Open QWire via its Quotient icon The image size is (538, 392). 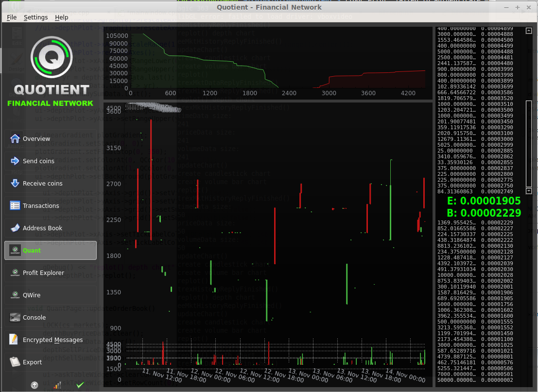pyautogui.click(x=15, y=295)
